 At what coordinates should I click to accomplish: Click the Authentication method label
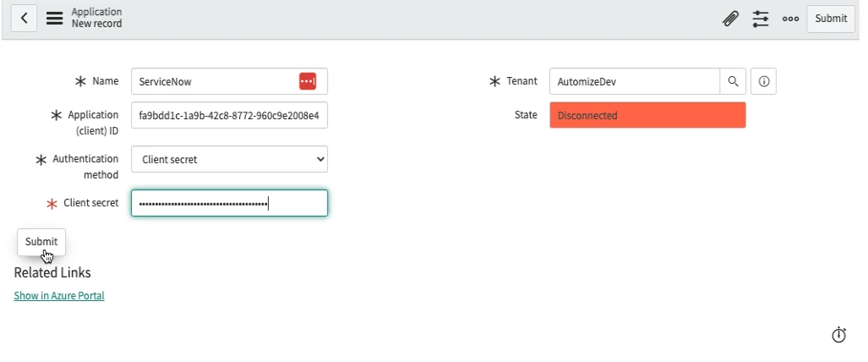85,167
